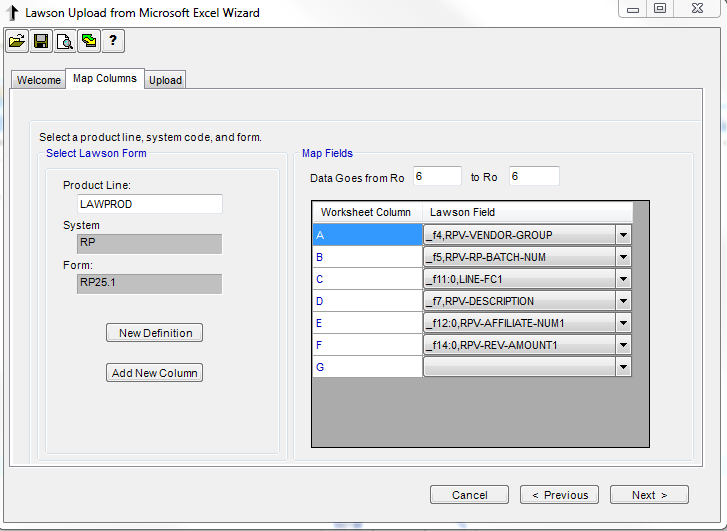Expand the RPV-VENDOR-GROUP field dropdown
The width and height of the screenshot is (727, 531).
(623, 236)
